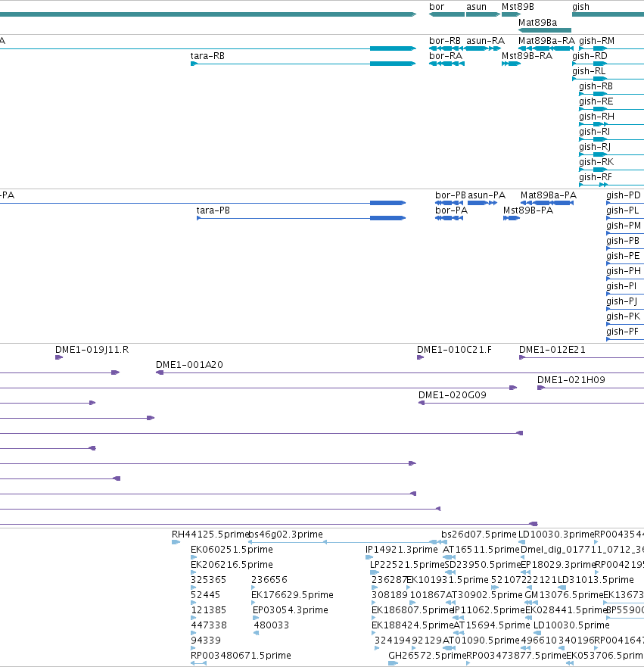Click the IP14921.3prime EST label
Screen dimensions: 644x667
pos(402,550)
